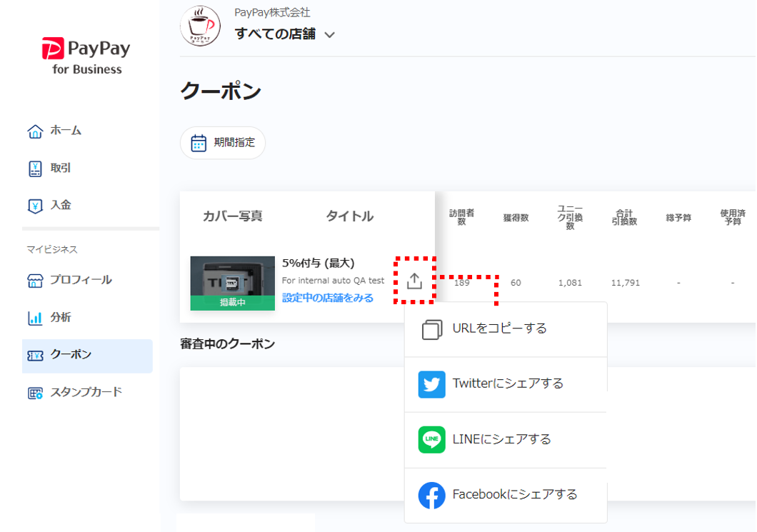Click the Facebook logo icon
The height and width of the screenshot is (532, 757).
pyautogui.click(x=431, y=496)
